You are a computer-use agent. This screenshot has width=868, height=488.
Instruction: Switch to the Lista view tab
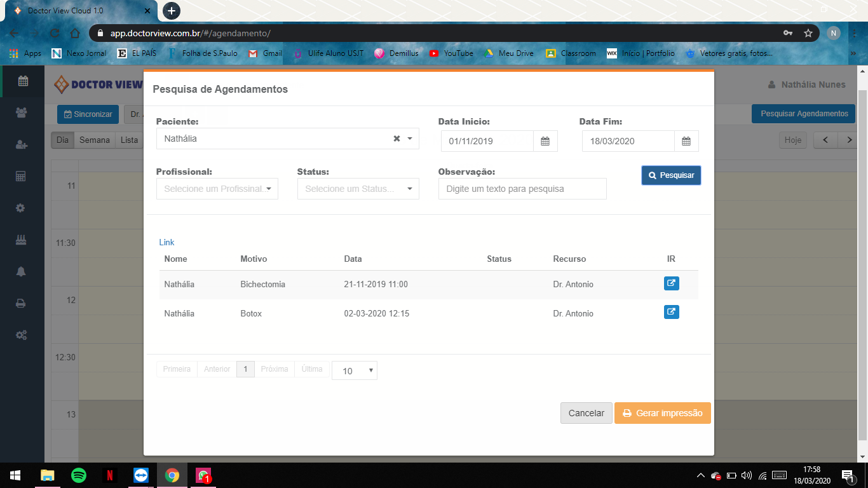click(129, 140)
